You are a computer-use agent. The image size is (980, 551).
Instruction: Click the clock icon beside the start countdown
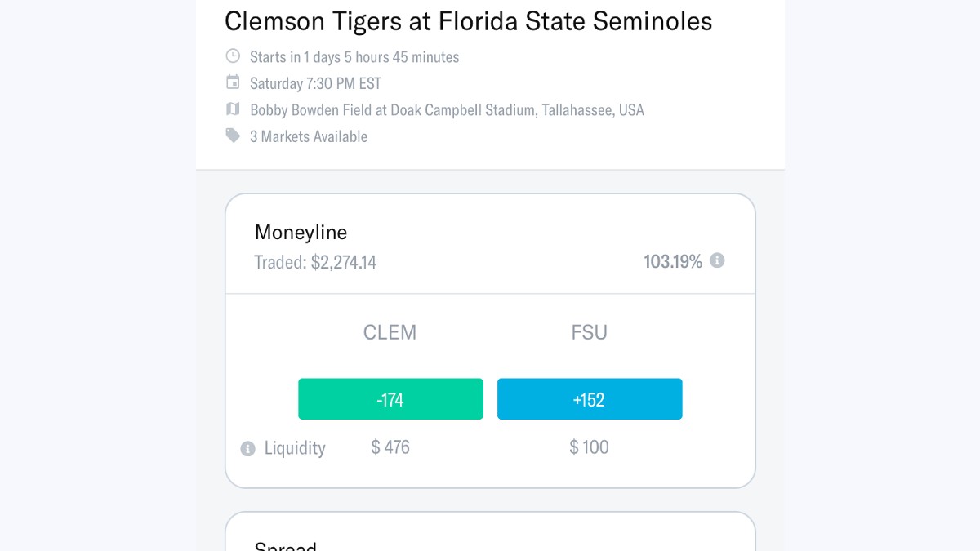point(233,56)
